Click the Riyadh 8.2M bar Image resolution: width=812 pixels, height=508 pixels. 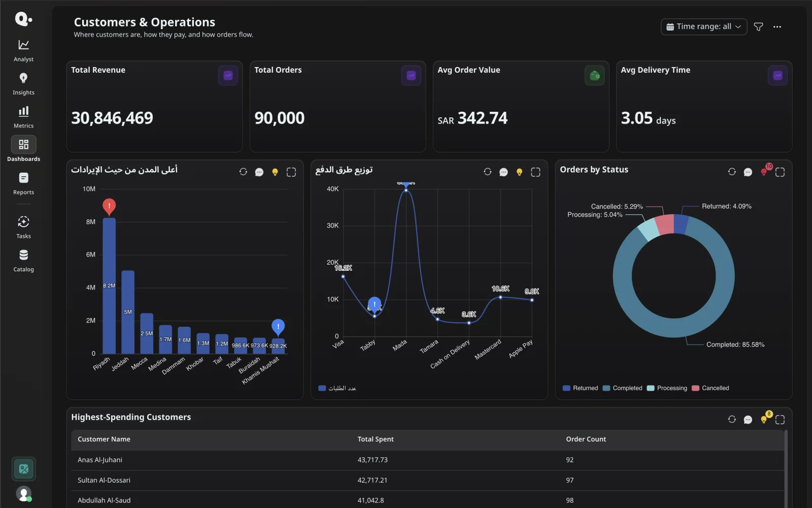pos(109,286)
